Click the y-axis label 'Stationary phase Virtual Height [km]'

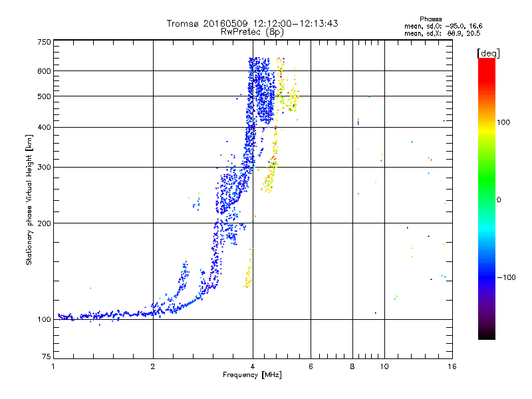(x=29, y=199)
